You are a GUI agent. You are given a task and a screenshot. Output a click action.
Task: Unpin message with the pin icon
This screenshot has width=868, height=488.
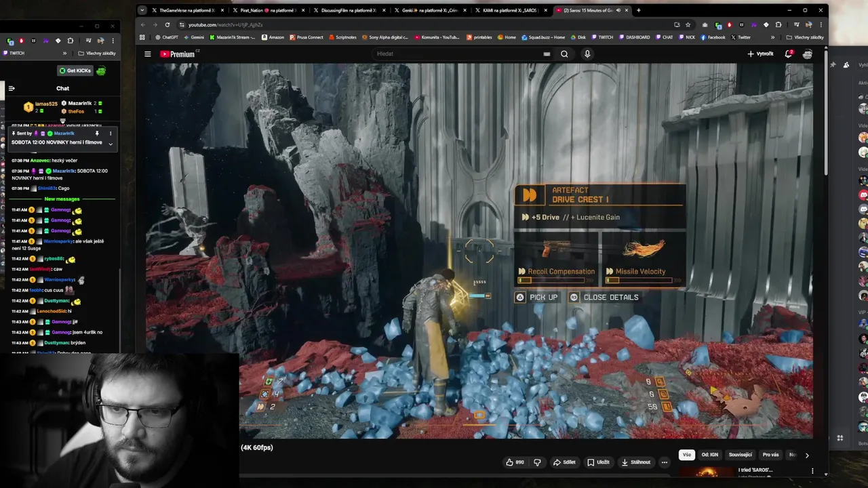tap(97, 134)
